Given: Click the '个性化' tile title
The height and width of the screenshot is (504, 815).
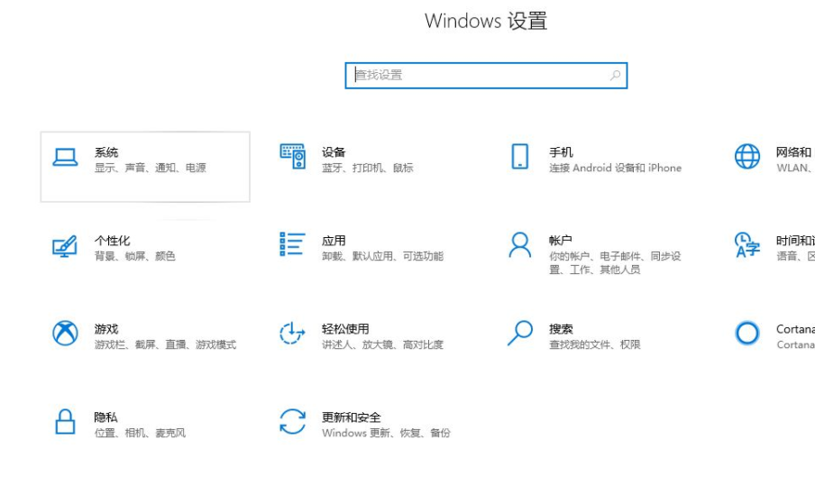Looking at the screenshot, I should [113, 241].
